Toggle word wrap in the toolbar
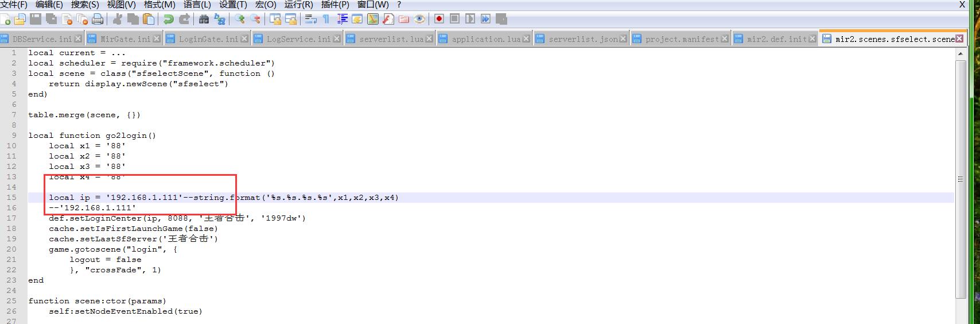The width and height of the screenshot is (980, 324). [x=311, y=20]
